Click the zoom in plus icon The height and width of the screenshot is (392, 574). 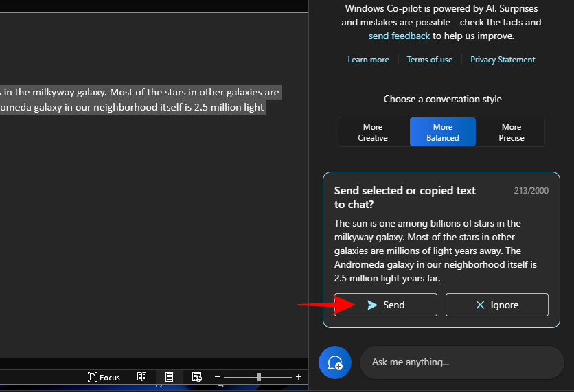(x=299, y=377)
